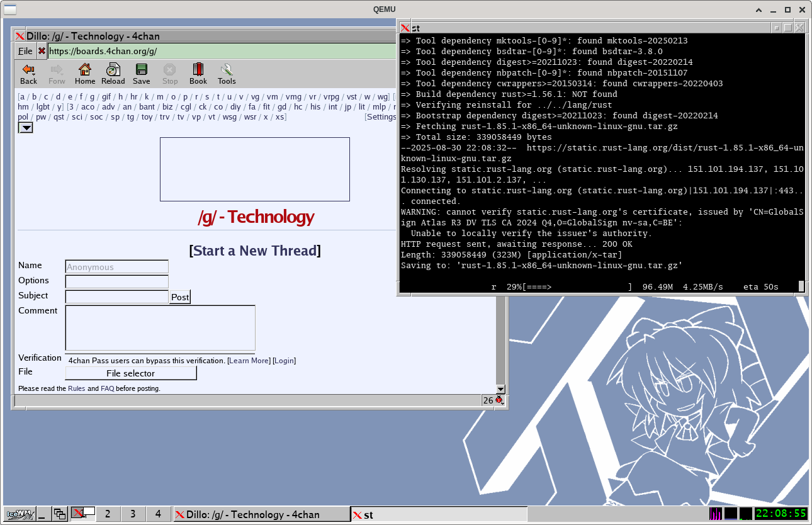This screenshot has width=812, height=525.
Task: Go to wsg board link
Action: tap(230, 116)
